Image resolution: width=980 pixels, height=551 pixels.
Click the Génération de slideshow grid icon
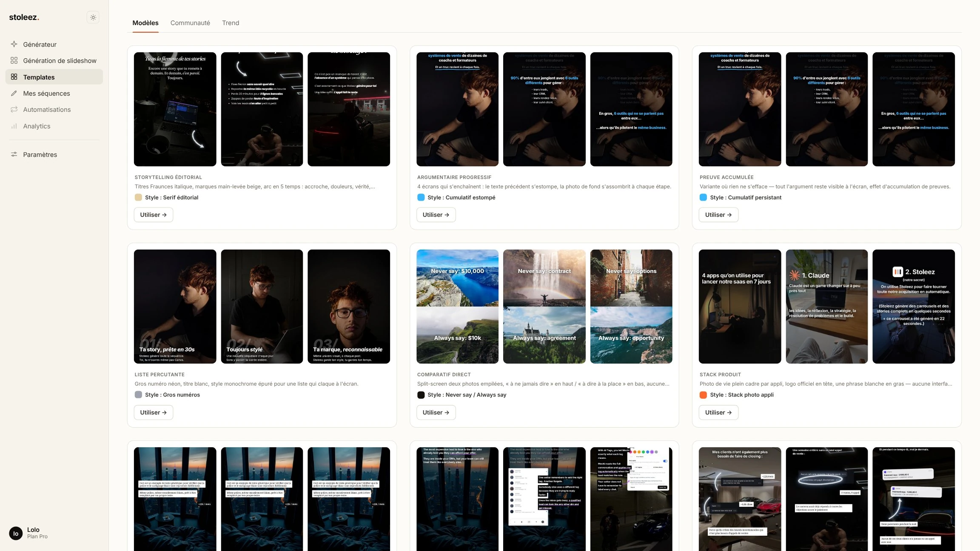click(14, 60)
